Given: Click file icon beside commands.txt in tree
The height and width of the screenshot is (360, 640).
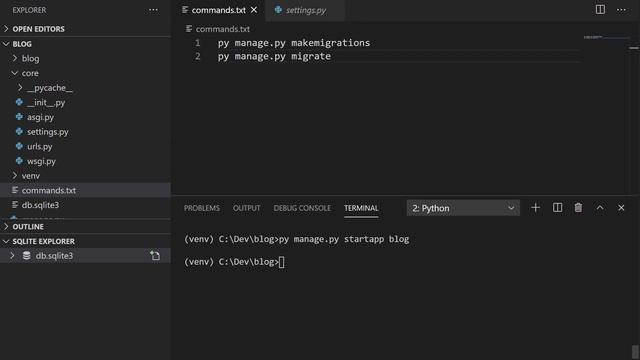Looking at the screenshot, I should coord(15,190).
